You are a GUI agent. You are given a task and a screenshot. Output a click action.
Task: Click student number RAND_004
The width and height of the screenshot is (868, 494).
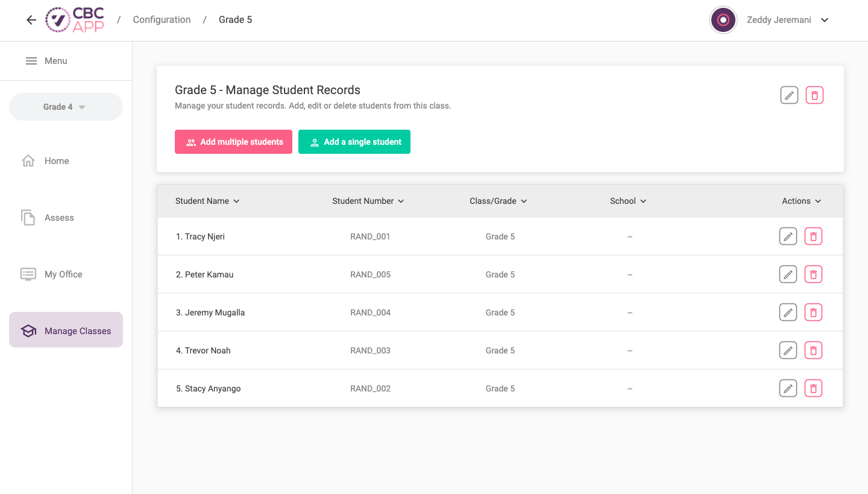pos(370,312)
